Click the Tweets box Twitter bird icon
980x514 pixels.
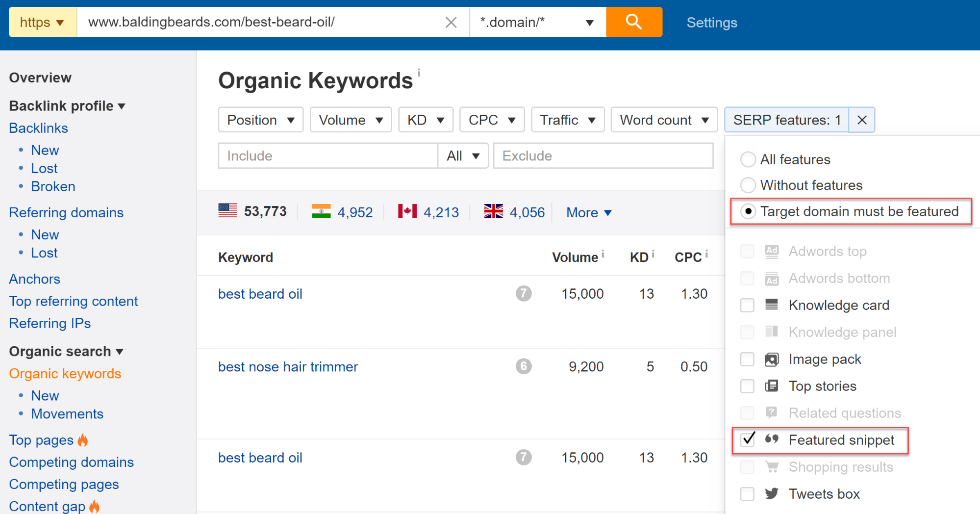(772, 493)
